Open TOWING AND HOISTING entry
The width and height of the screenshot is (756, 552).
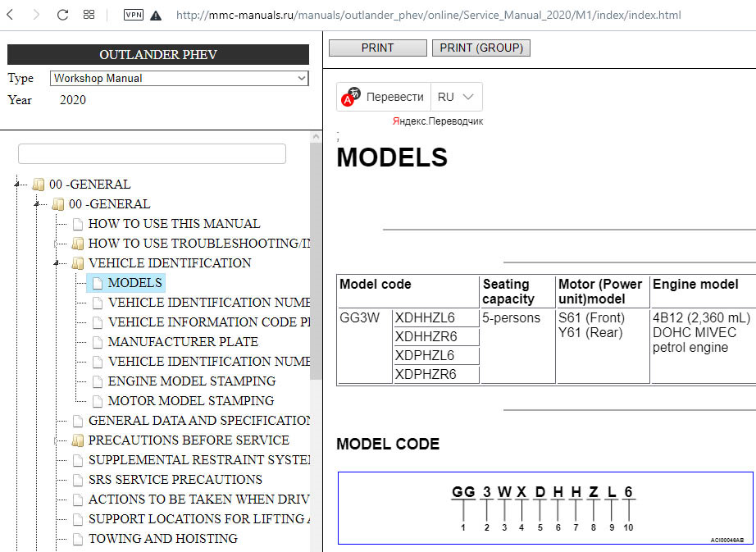(163, 539)
